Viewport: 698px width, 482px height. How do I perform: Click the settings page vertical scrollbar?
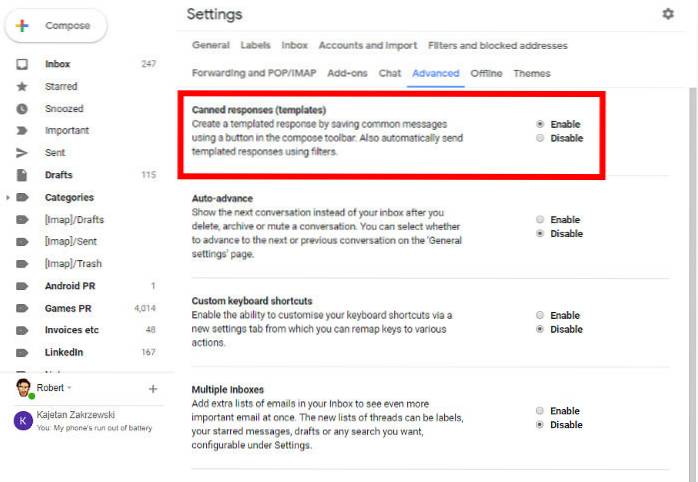click(x=692, y=250)
